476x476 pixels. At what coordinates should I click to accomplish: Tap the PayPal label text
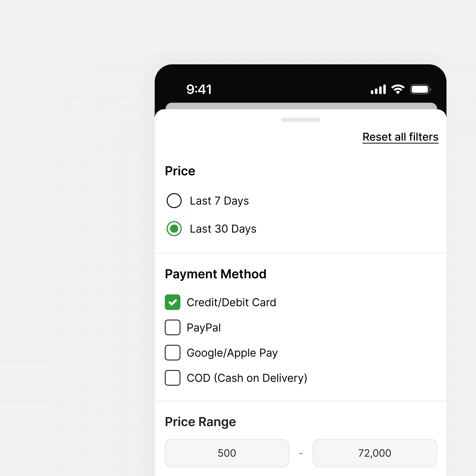click(x=204, y=328)
